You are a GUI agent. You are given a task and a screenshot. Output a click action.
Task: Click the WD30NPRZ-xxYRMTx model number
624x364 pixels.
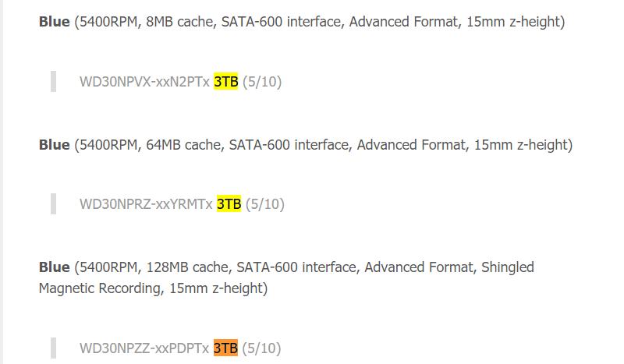tap(146, 204)
